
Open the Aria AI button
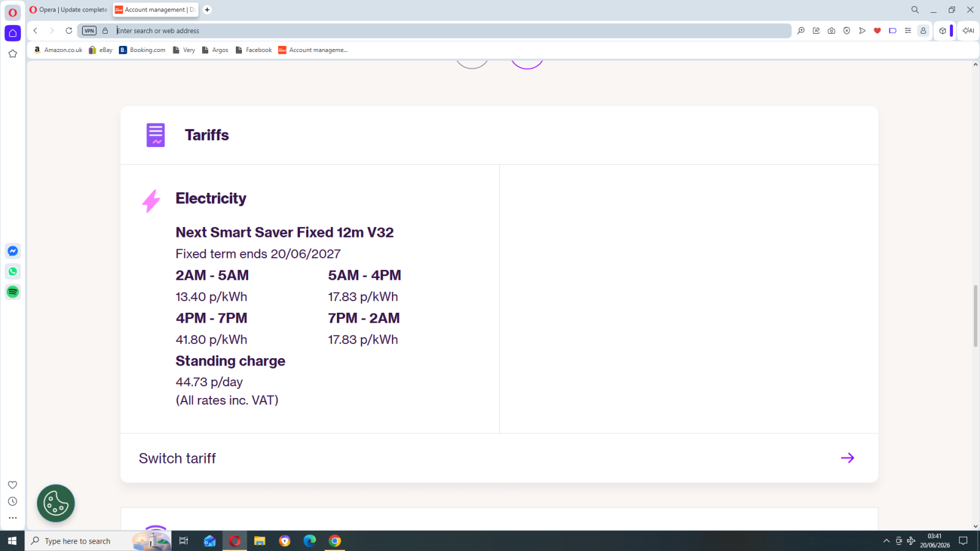click(x=968, y=31)
